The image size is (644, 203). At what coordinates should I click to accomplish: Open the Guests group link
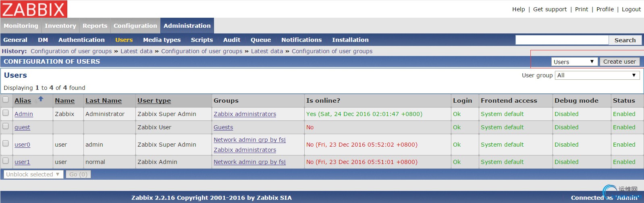pyautogui.click(x=223, y=127)
